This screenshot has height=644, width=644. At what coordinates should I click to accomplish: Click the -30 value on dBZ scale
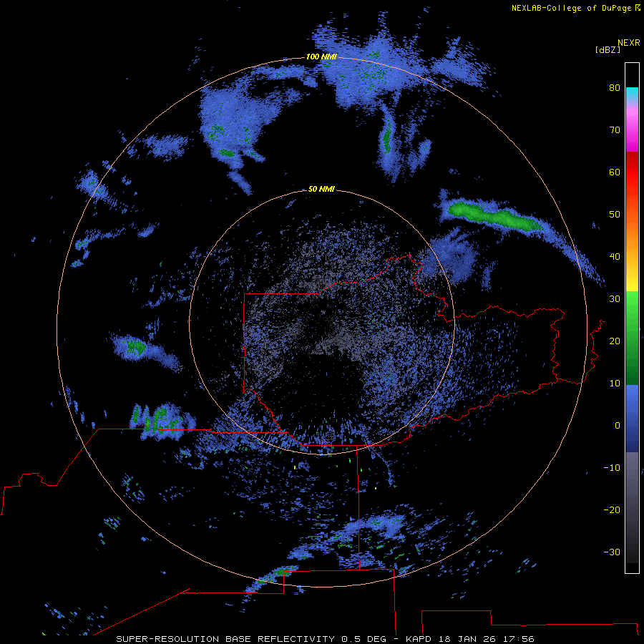pos(612,552)
